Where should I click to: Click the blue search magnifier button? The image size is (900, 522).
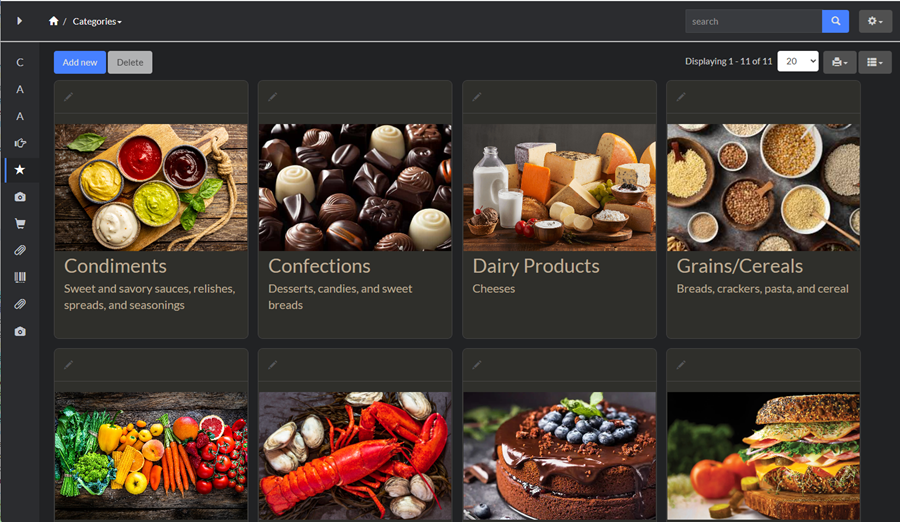click(835, 21)
